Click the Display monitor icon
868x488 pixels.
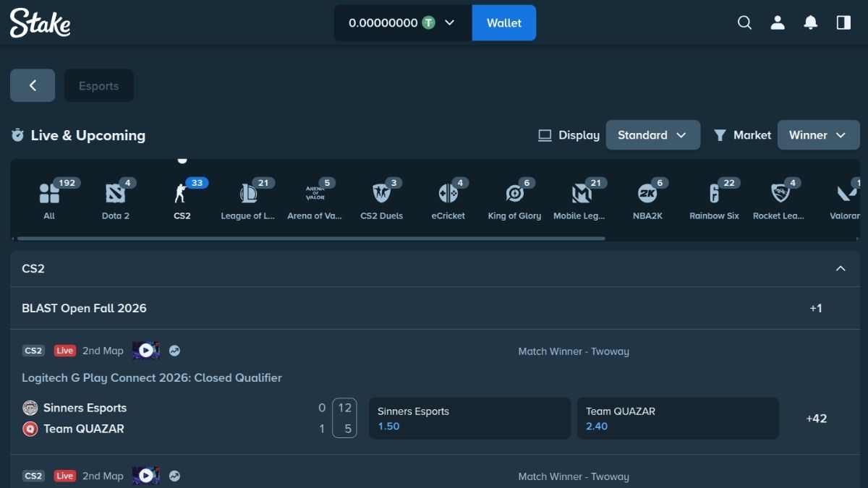(x=545, y=135)
